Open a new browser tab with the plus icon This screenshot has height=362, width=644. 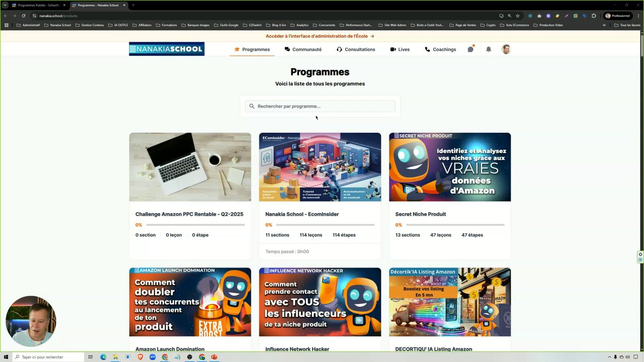[x=133, y=5]
